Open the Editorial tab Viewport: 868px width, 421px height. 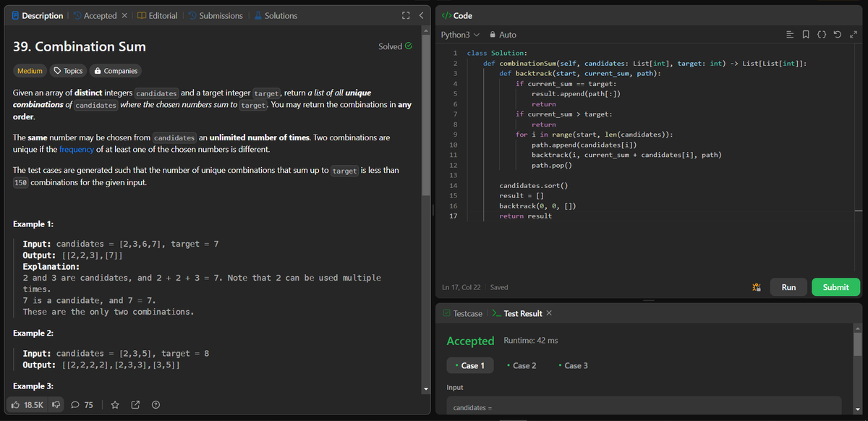tap(157, 16)
